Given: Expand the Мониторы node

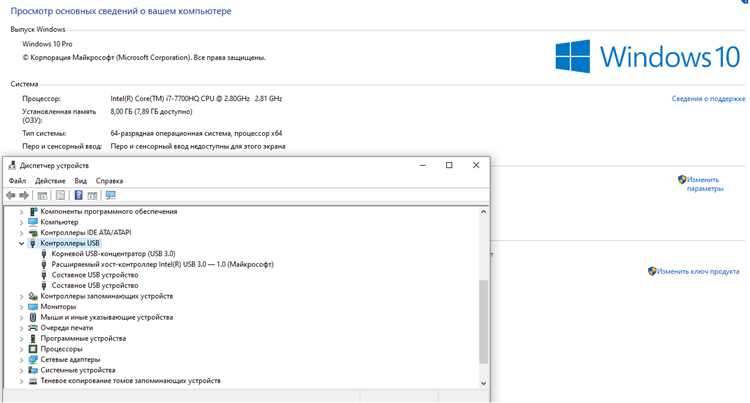Looking at the screenshot, I should [x=21, y=307].
